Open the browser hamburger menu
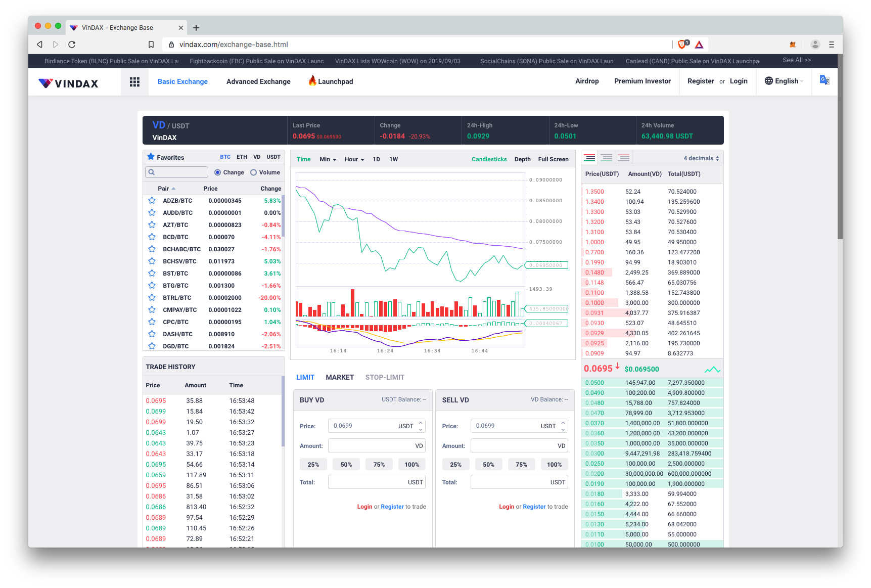871x588 pixels. coord(832,44)
